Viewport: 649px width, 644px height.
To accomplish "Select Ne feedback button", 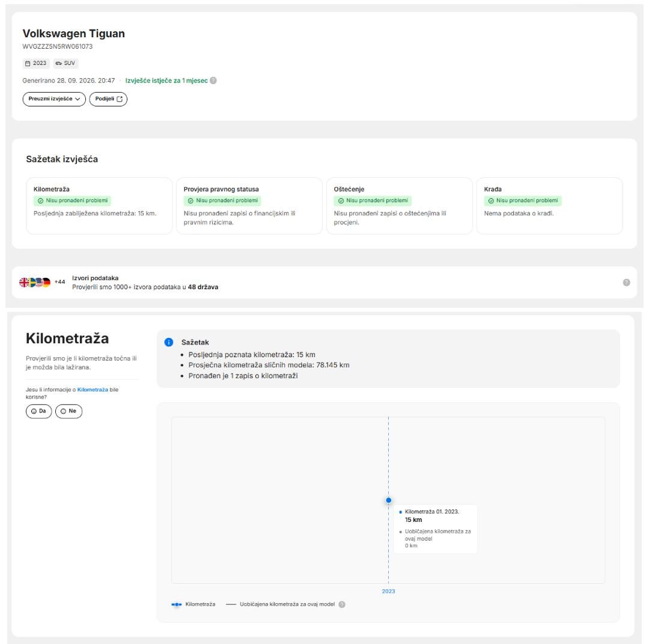I will [x=69, y=411].
